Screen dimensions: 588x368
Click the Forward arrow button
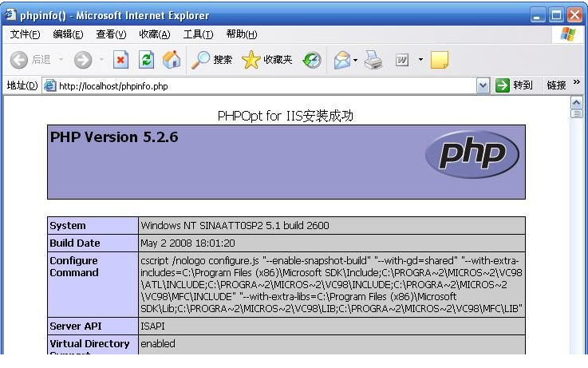tap(83, 60)
